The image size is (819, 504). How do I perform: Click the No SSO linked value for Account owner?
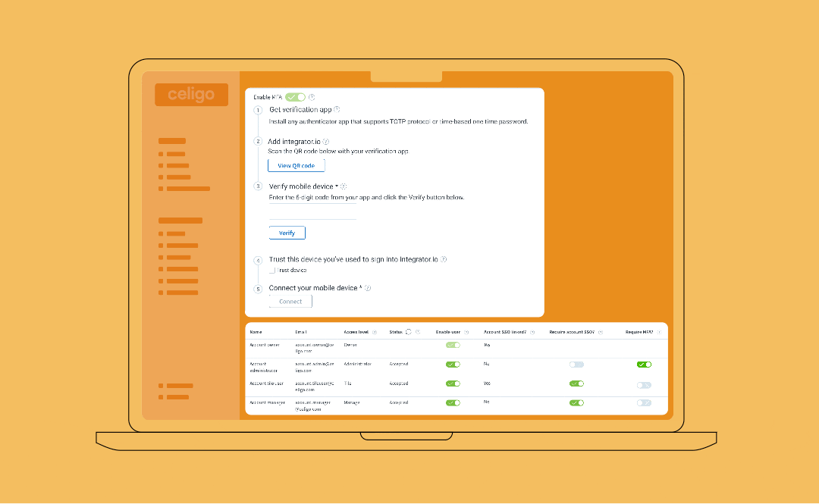coord(487,346)
